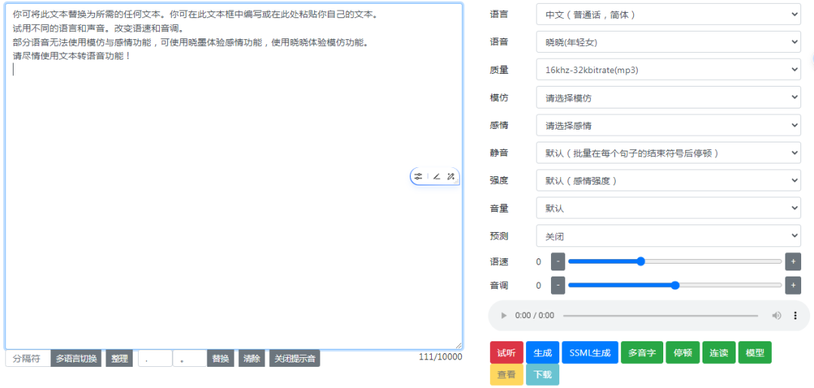The width and height of the screenshot is (814, 388).
Task: Click the replace-target input with 。
Action: tap(189, 358)
